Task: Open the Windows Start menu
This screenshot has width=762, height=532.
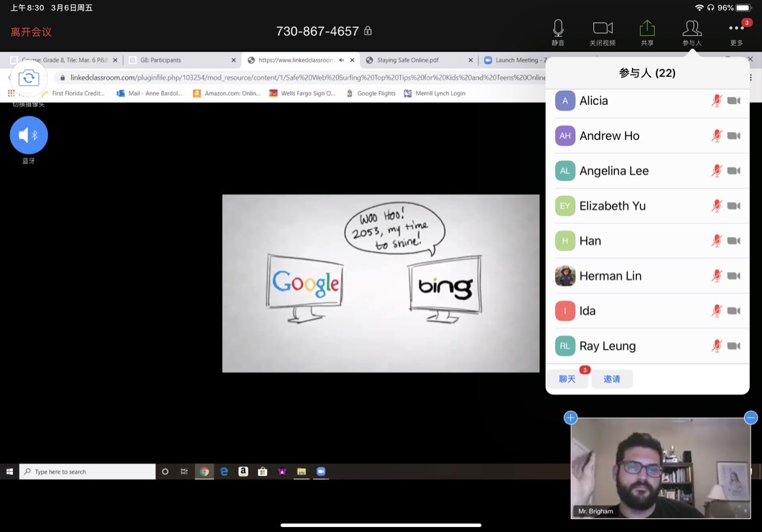Action: click(9, 471)
